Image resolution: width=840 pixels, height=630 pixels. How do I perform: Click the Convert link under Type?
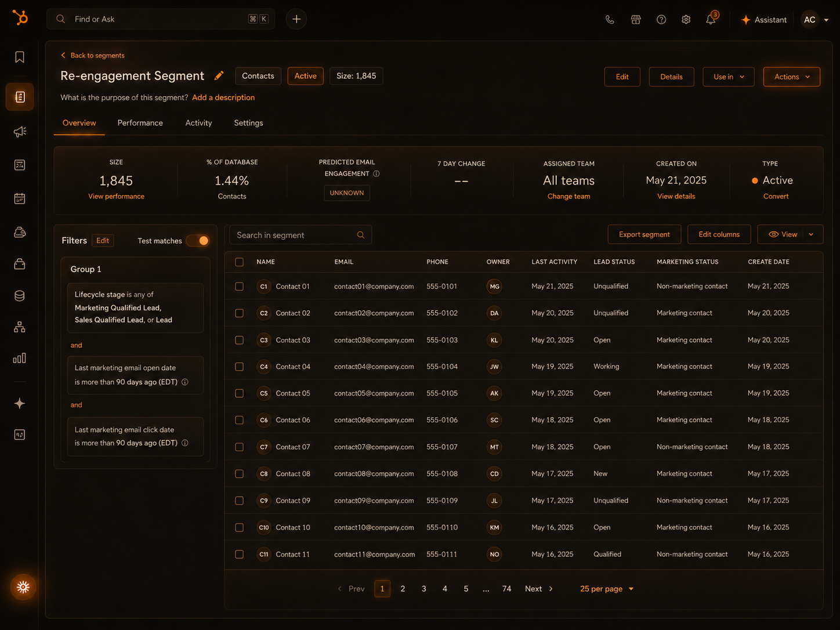pyautogui.click(x=776, y=196)
